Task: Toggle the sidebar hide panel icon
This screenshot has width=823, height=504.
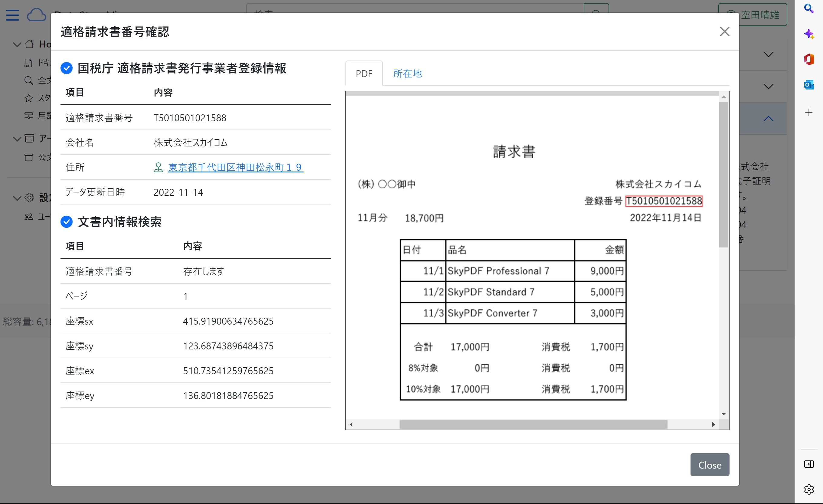Action: [809, 464]
